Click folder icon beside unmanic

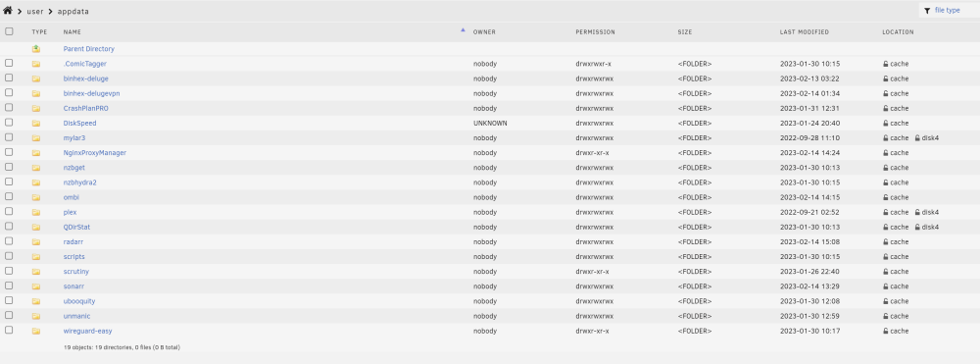pyautogui.click(x=36, y=317)
